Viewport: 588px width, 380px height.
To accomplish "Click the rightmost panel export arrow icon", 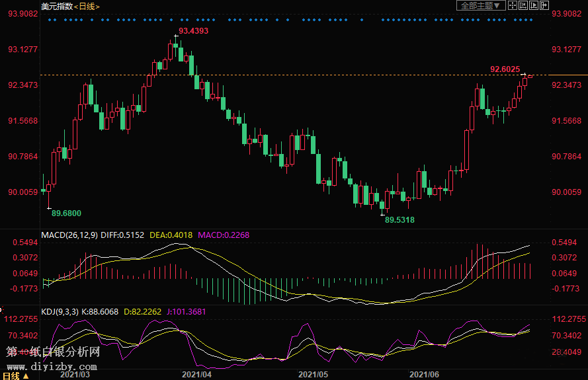I will 544,5.
